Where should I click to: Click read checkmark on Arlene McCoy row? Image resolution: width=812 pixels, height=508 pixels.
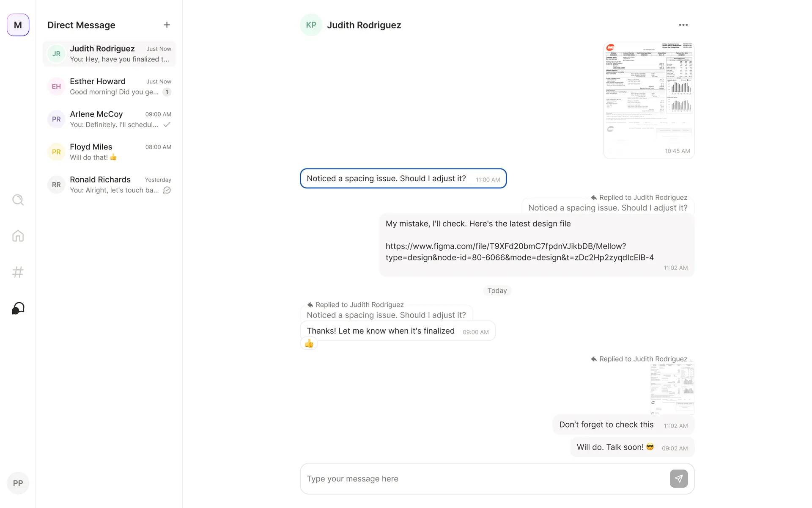tap(167, 124)
